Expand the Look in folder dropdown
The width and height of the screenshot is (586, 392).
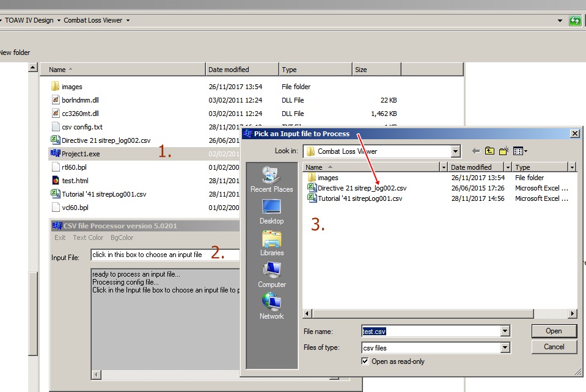tap(455, 151)
